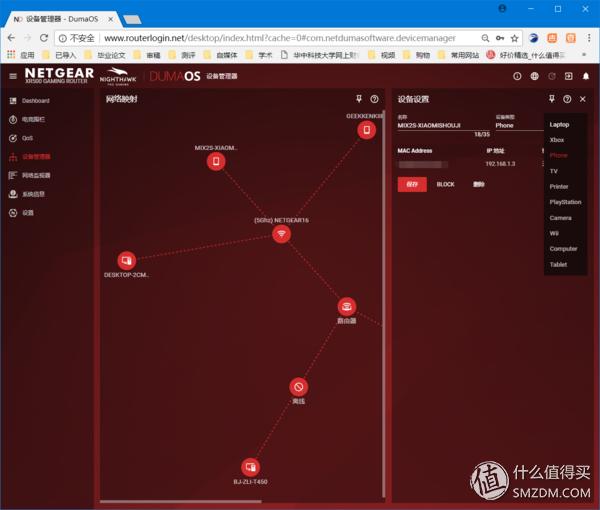Choose Computer from the device type list
The image size is (600, 510).
(563, 249)
